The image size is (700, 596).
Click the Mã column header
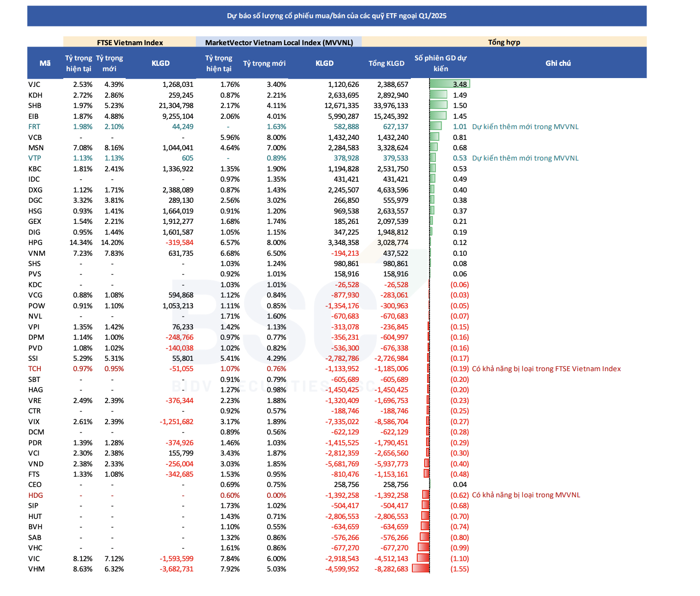click(x=45, y=63)
